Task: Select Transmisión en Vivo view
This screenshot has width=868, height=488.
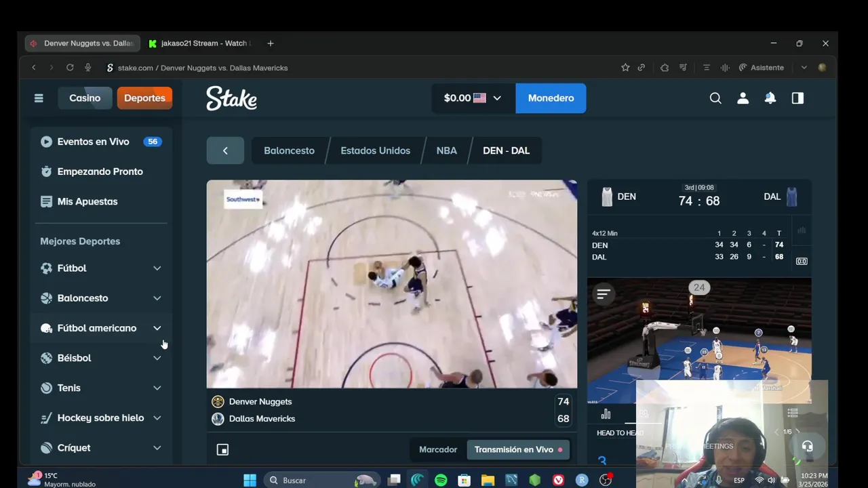Action: coord(518,449)
